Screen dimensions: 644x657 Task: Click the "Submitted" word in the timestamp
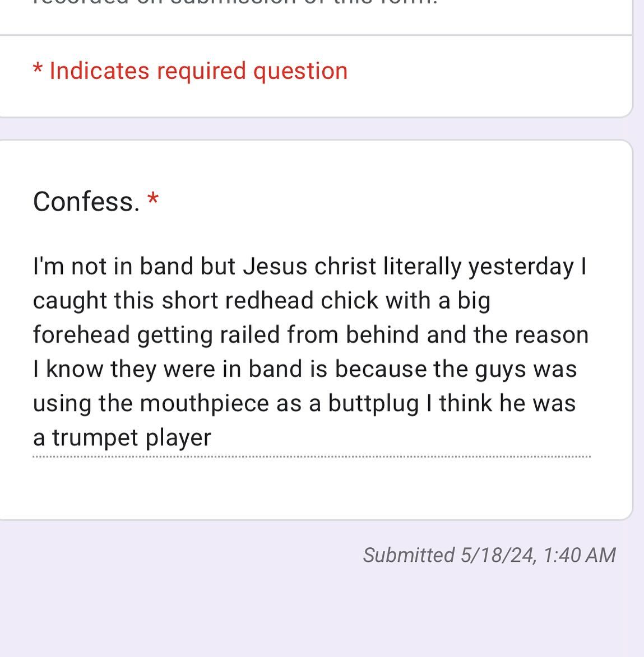[408, 555]
